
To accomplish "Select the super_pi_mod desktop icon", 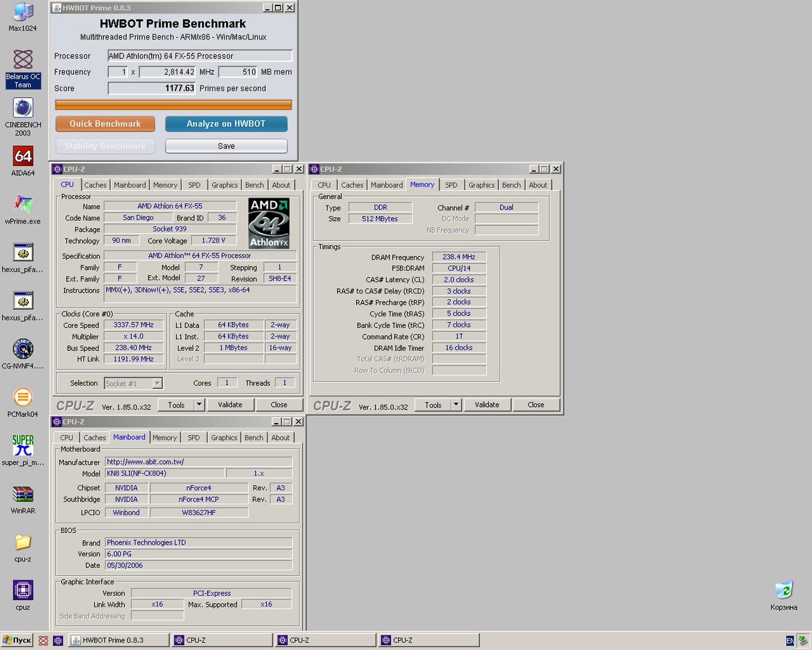I will pos(23,450).
